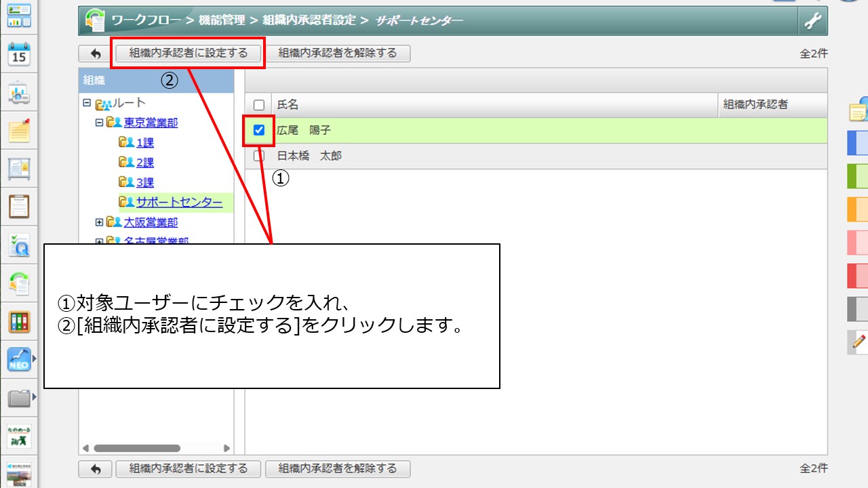Select the blue color tab at right edge

[858, 143]
